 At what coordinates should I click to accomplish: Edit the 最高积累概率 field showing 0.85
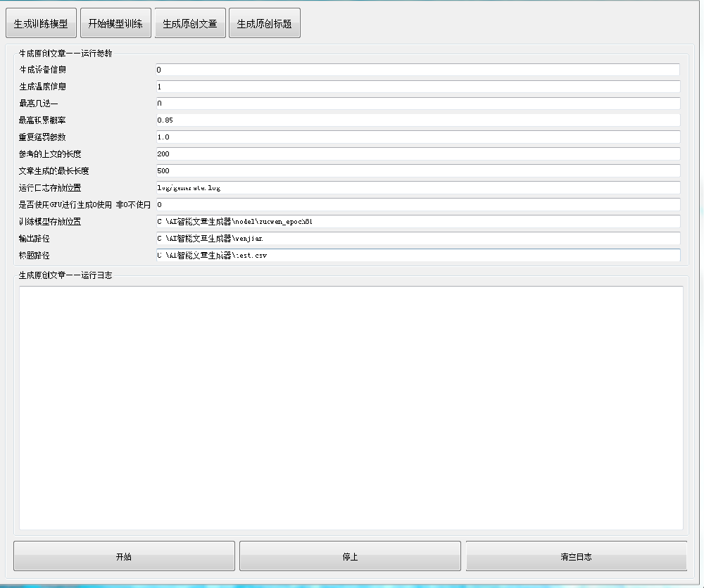point(418,120)
